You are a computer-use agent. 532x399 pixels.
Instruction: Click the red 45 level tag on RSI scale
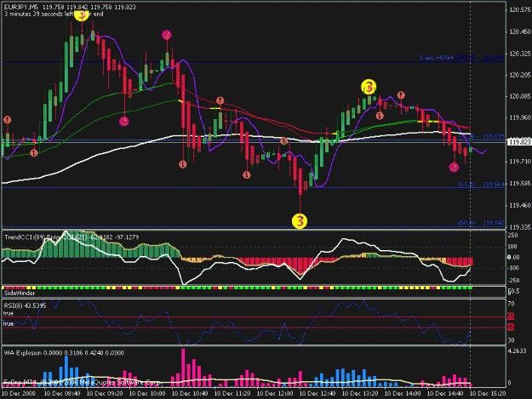point(511,328)
